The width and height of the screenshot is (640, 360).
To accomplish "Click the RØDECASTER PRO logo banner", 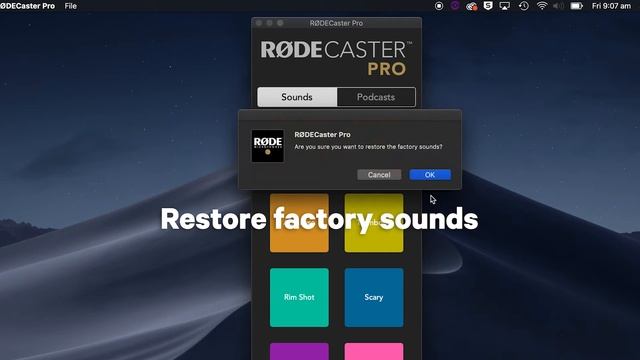I will [336, 58].
